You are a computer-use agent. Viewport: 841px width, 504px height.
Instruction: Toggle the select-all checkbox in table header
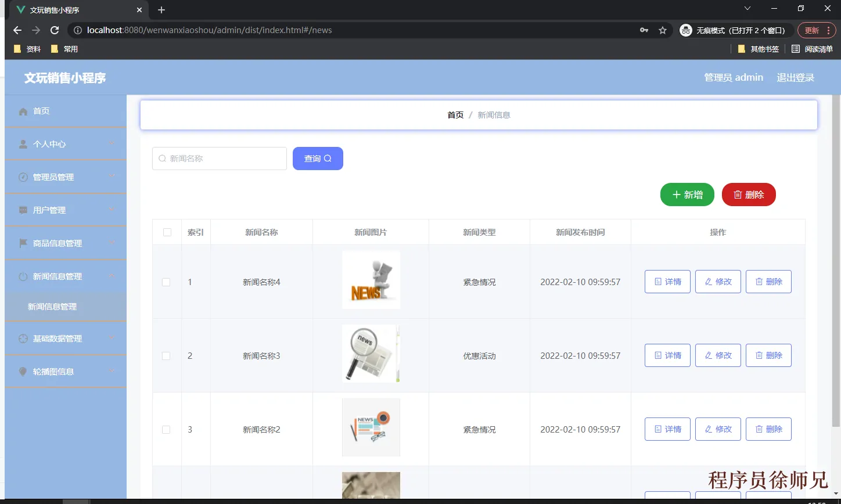[x=167, y=232]
